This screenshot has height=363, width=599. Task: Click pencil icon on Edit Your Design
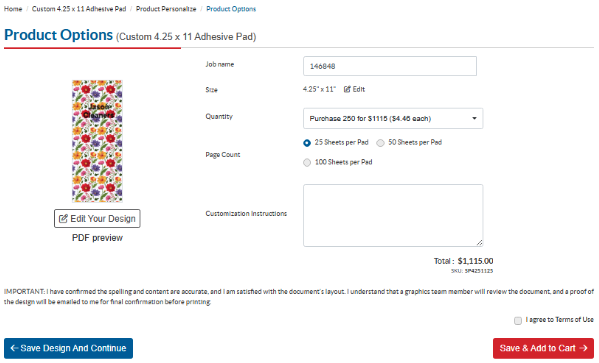[x=63, y=219]
